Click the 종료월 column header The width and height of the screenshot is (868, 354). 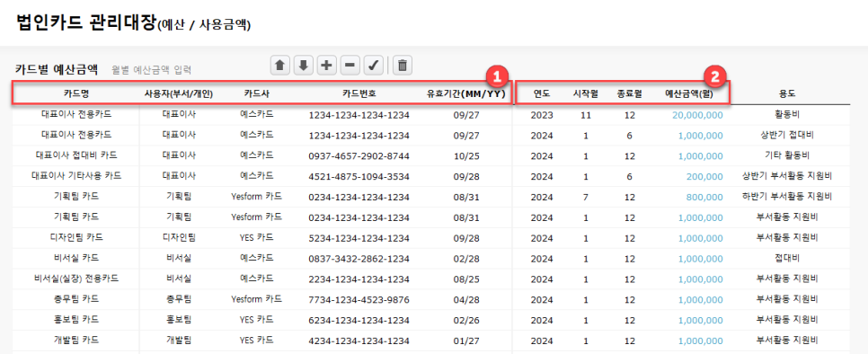629,93
